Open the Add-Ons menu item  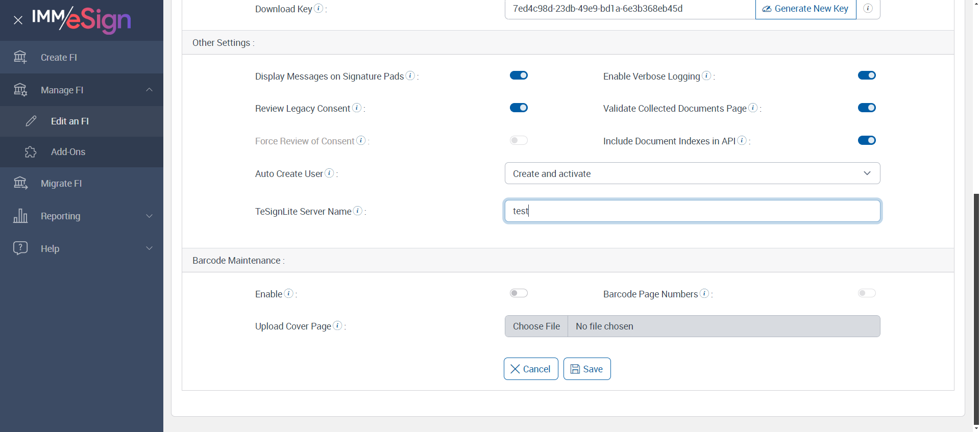(x=68, y=152)
